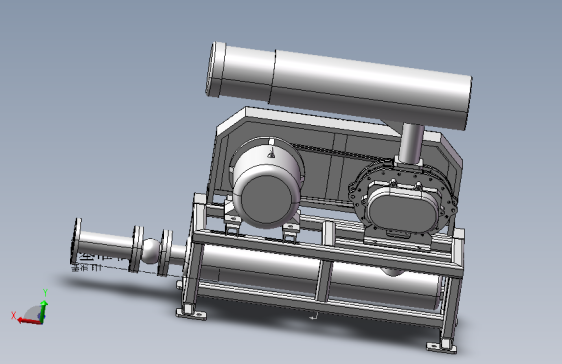
Task: Select the far left pipe end flange
Action: tap(76, 241)
